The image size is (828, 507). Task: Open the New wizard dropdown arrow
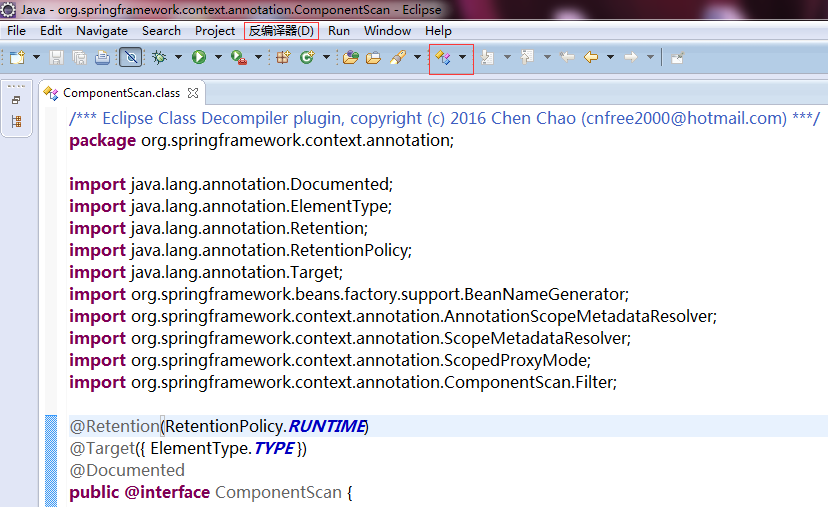tap(36, 57)
